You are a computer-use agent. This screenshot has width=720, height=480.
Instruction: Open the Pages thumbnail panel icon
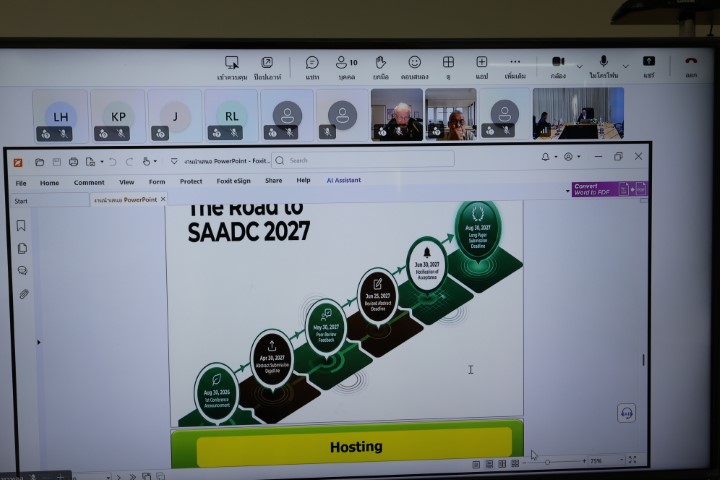pyautogui.click(x=22, y=248)
